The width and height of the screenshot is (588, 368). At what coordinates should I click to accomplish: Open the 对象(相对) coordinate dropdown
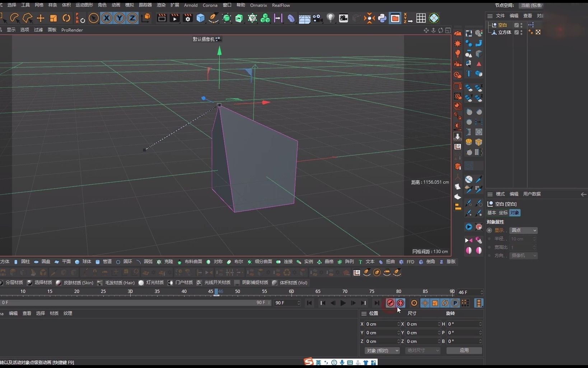pyautogui.click(x=382, y=350)
